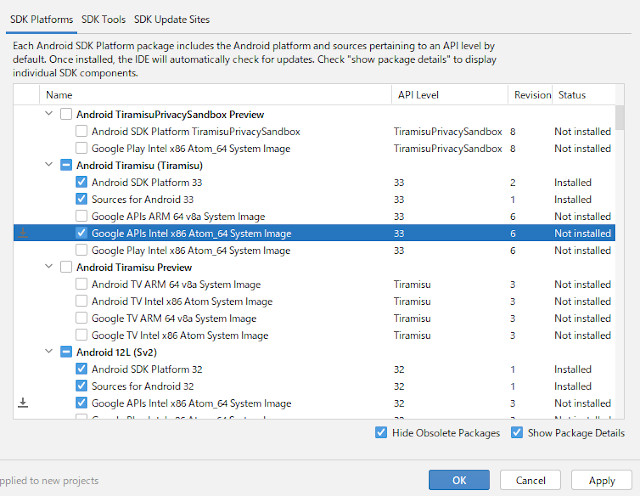The image size is (640, 496).
Task: Toggle the Android 12L (Sv2) group checkbox
Action: click(66, 352)
